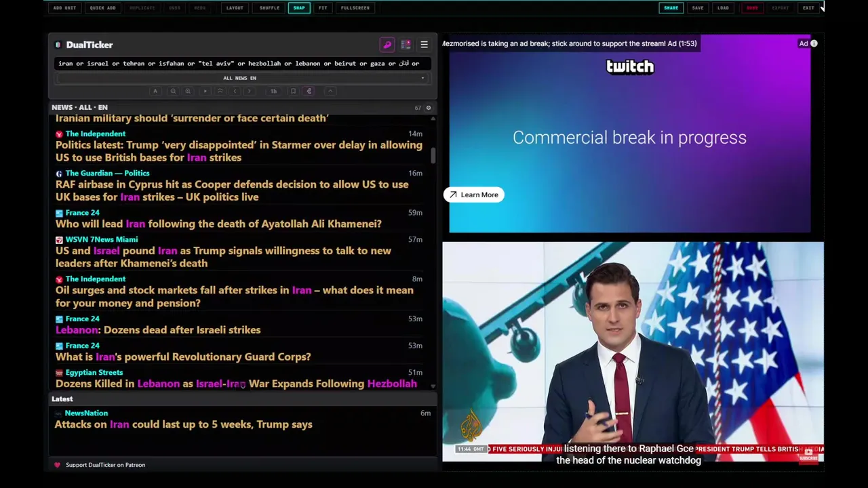Screen dimensions: 868x488
Task: Click the Guardian source favicon
Action: coord(59,174)
